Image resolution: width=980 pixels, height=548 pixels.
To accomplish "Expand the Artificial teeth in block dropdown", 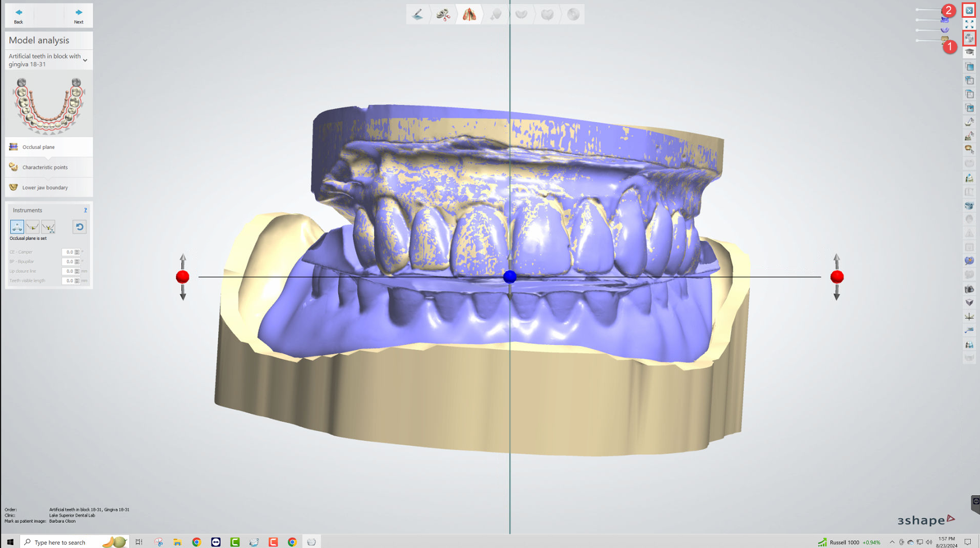I will pos(85,60).
